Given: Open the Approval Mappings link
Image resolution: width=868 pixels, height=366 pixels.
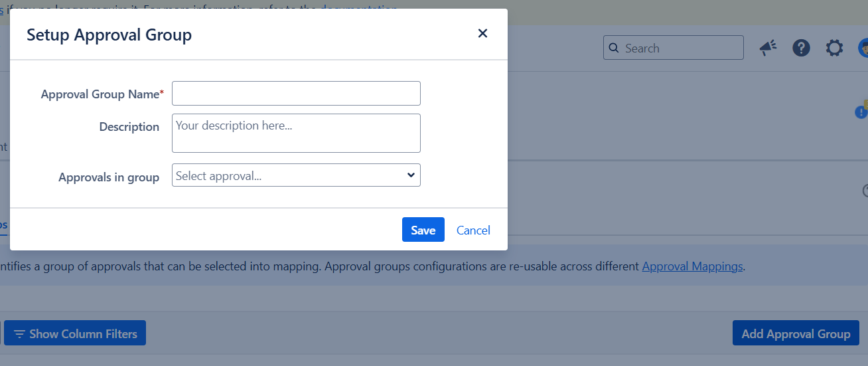Looking at the screenshot, I should coord(692,266).
